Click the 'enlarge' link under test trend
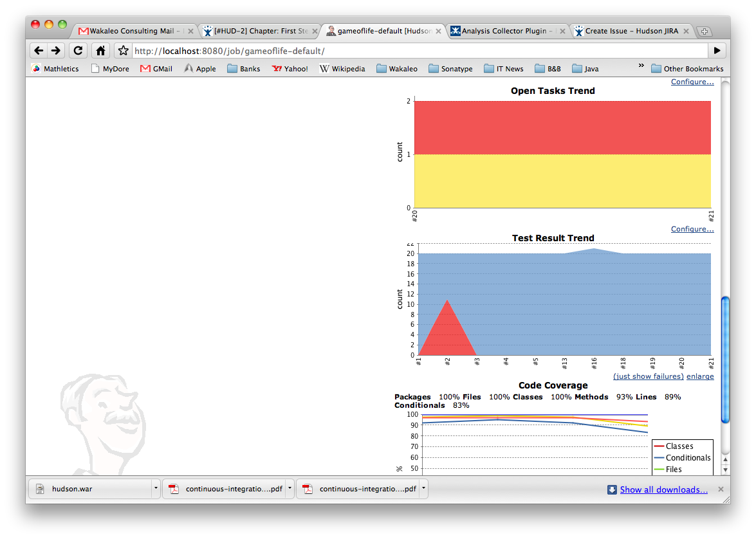This screenshot has height=539, width=756. click(x=700, y=376)
